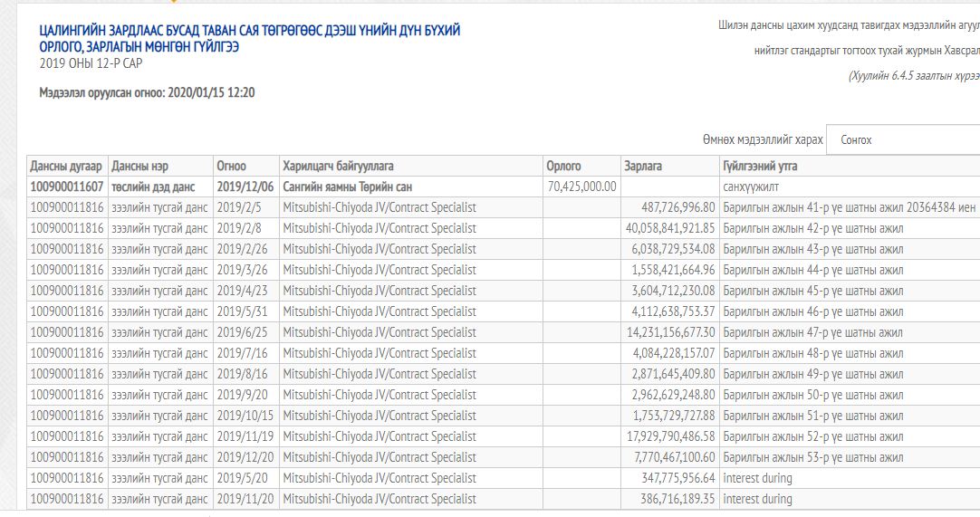This screenshot has width=980, height=517.
Task: Click the Мэдээлэл оруулсан огноо timestamp text
Action: coord(147,92)
